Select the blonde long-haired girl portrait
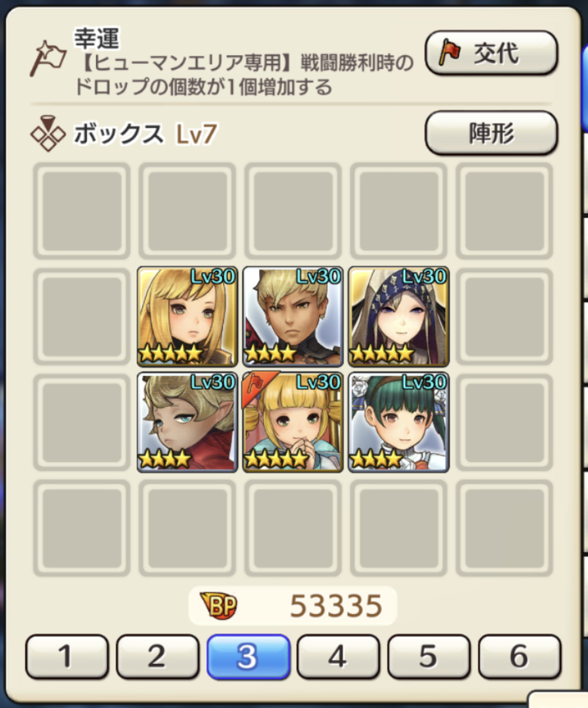This screenshot has width=588, height=708. point(187,316)
